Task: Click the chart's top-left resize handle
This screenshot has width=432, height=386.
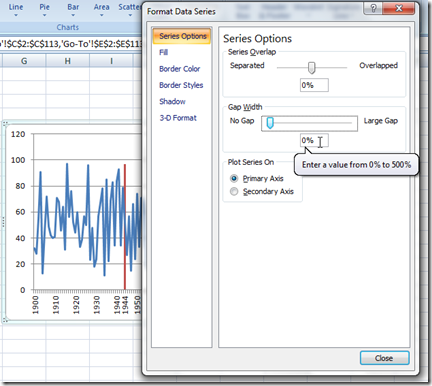Action: point(5,124)
